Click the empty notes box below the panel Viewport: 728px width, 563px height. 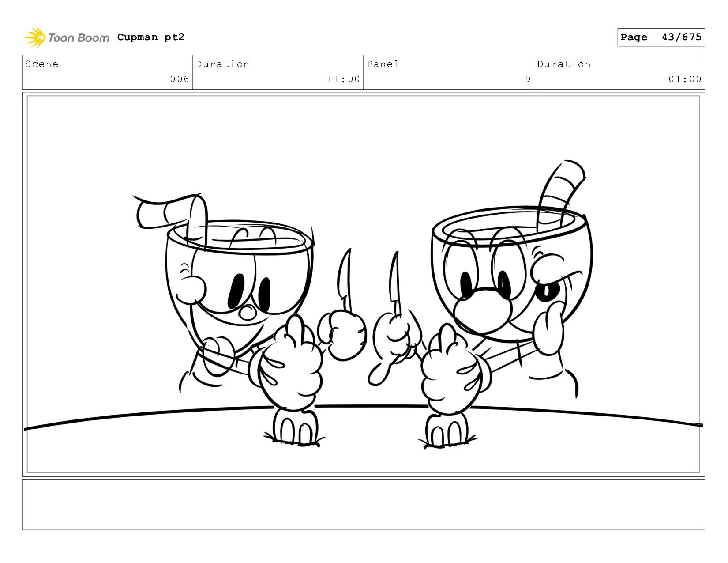point(363,505)
